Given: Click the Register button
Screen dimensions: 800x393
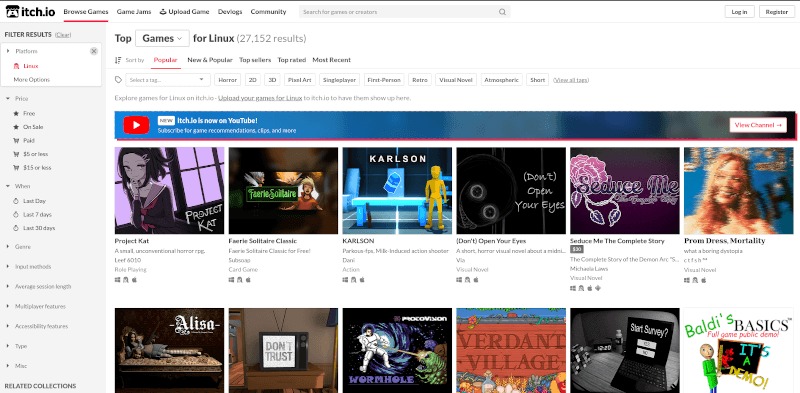Looking at the screenshot, I should point(777,12).
